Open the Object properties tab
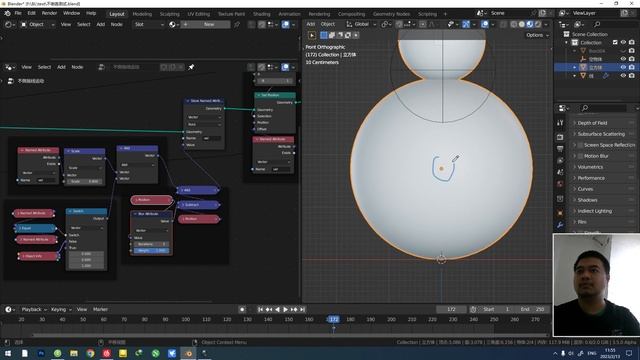This screenshot has height=360, width=640. 560,213
